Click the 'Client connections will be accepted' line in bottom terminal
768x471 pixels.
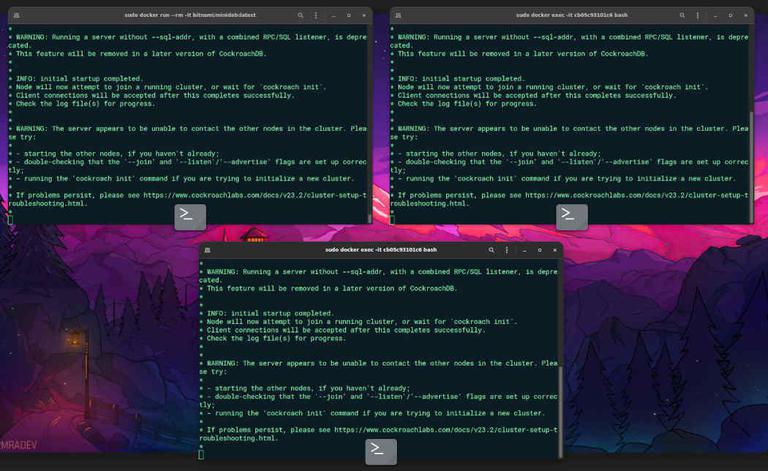(x=346, y=330)
